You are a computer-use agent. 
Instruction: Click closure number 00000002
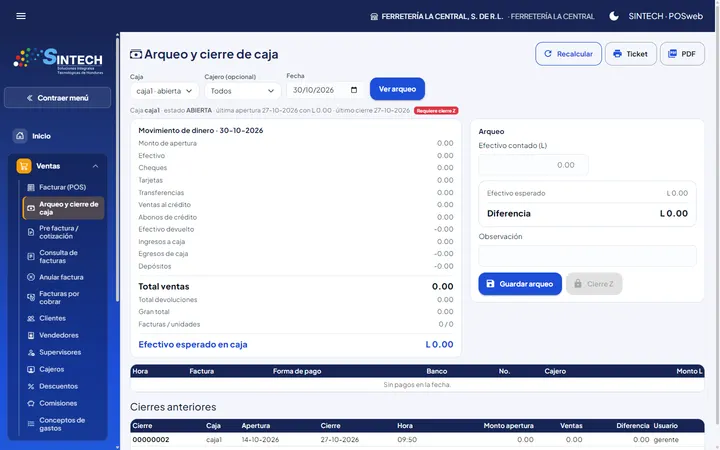(151, 439)
